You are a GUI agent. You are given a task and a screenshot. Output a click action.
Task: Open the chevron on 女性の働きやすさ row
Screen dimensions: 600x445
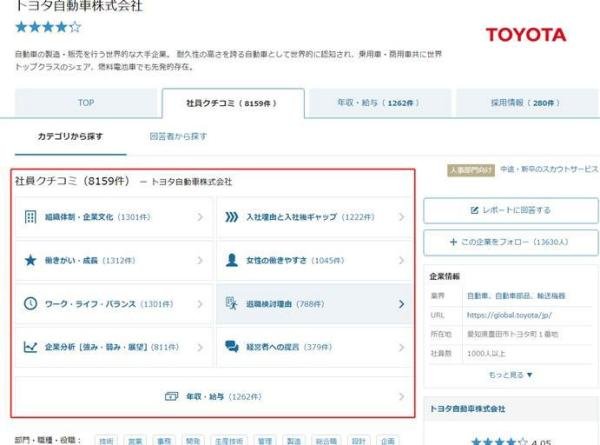401,261
